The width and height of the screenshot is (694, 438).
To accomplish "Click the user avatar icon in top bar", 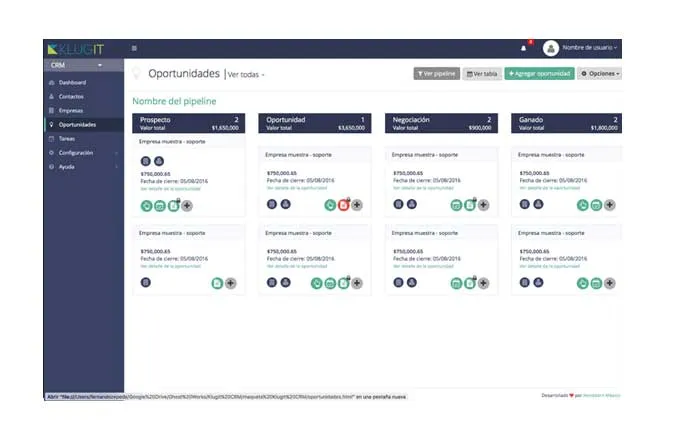I will (x=551, y=48).
